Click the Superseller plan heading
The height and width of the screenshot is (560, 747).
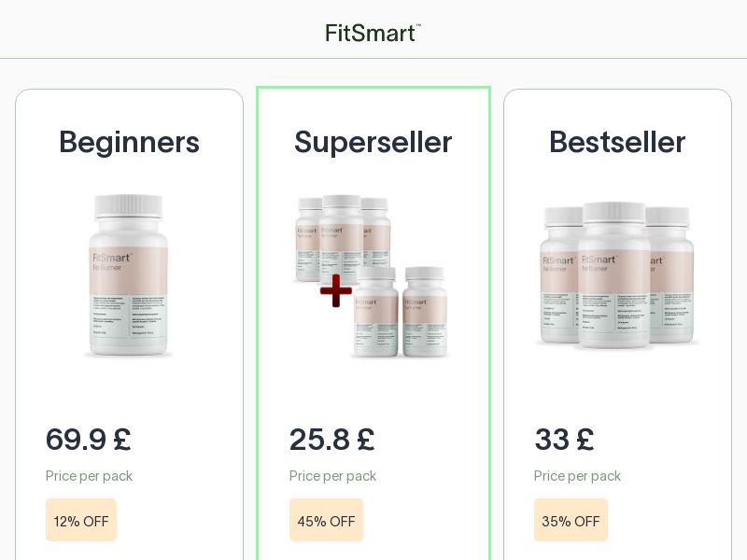(373, 142)
